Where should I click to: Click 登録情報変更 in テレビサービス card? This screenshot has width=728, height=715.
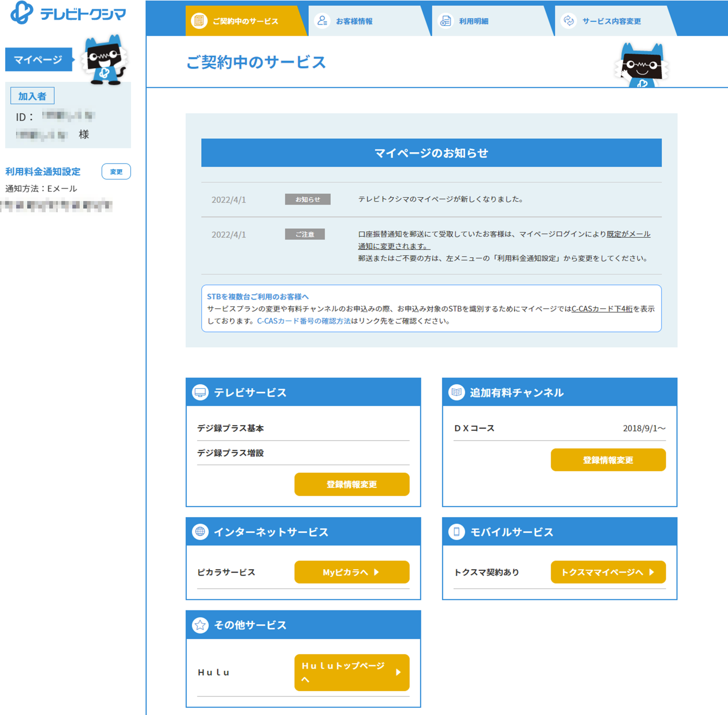[x=352, y=484]
